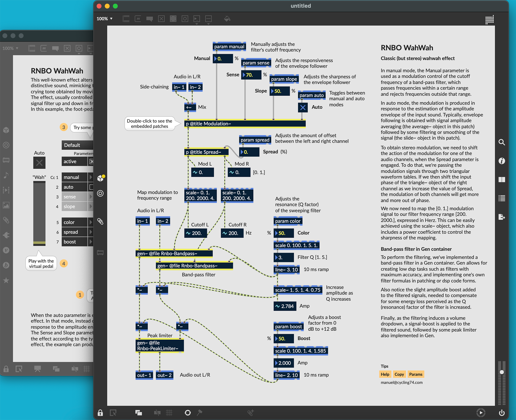Select the out~ 1 object
Image resolution: width=516 pixels, height=420 pixels.
tap(144, 375)
